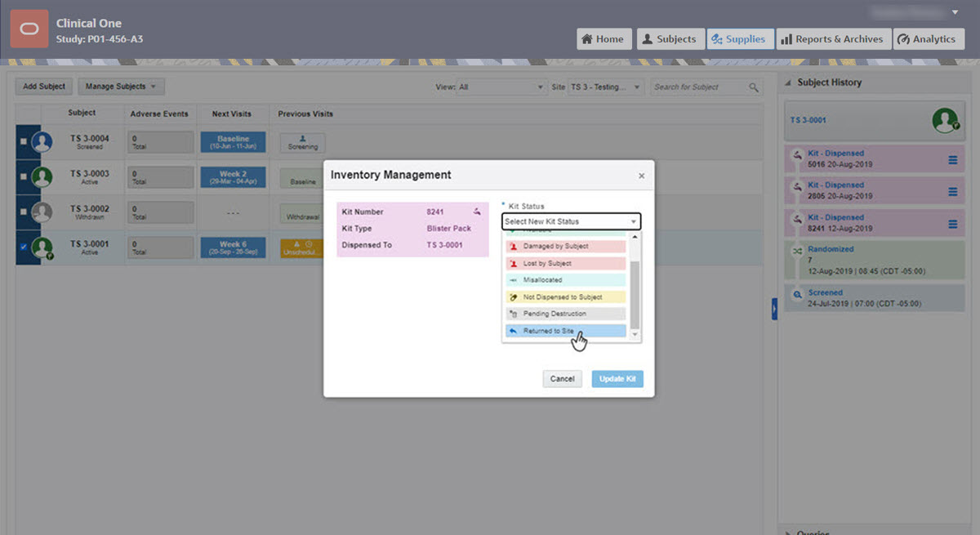Click the subject search magnifier icon
Screen dimensions: 980x535
click(754, 87)
